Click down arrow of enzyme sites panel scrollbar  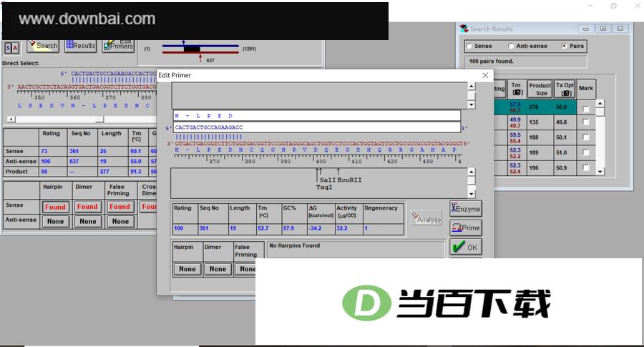coord(472,193)
